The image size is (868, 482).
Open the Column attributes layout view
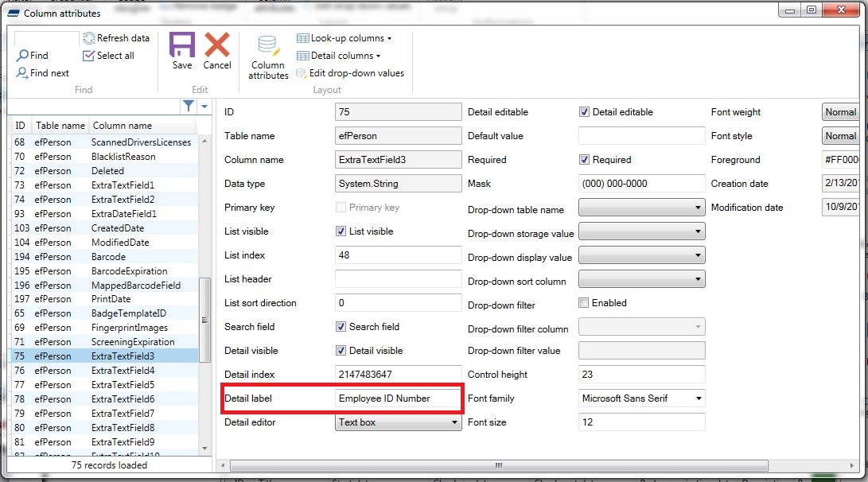[x=267, y=53]
